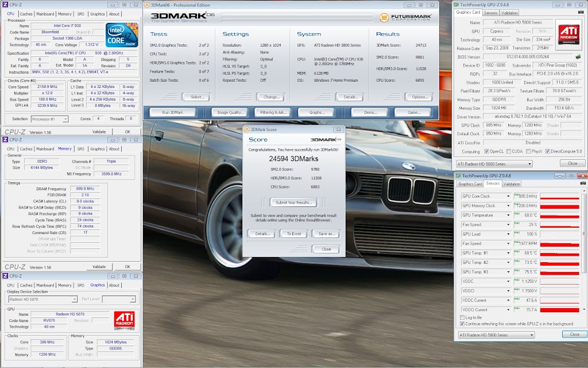The height and width of the screenshot is (368, 588).
Task: Switch to the Mainboard tab in top CPU-Z
Action: pos(45,14)
